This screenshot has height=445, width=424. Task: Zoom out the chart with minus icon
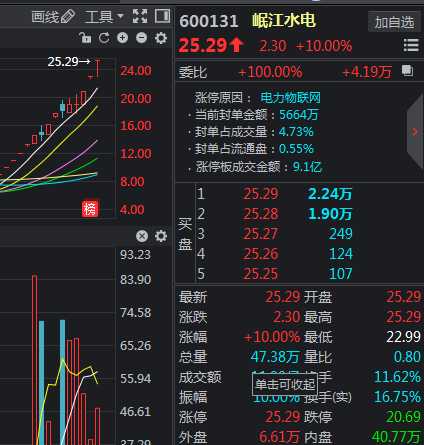141,38
